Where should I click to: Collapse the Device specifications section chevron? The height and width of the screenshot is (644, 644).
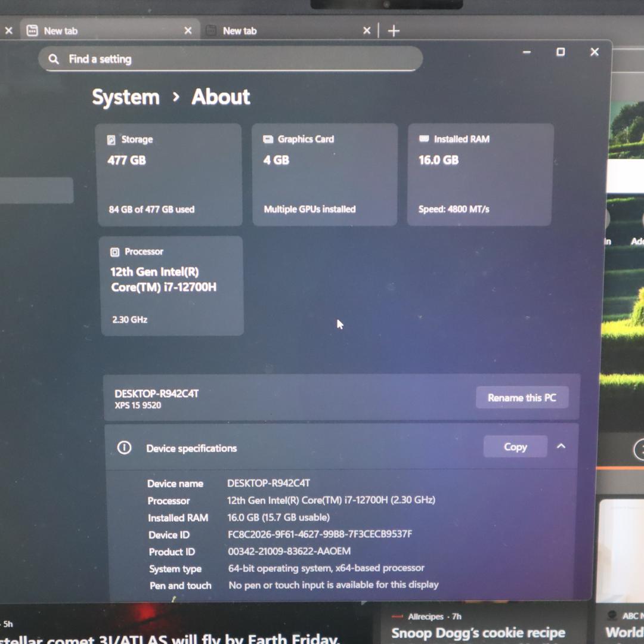click(x=561, y=446)
